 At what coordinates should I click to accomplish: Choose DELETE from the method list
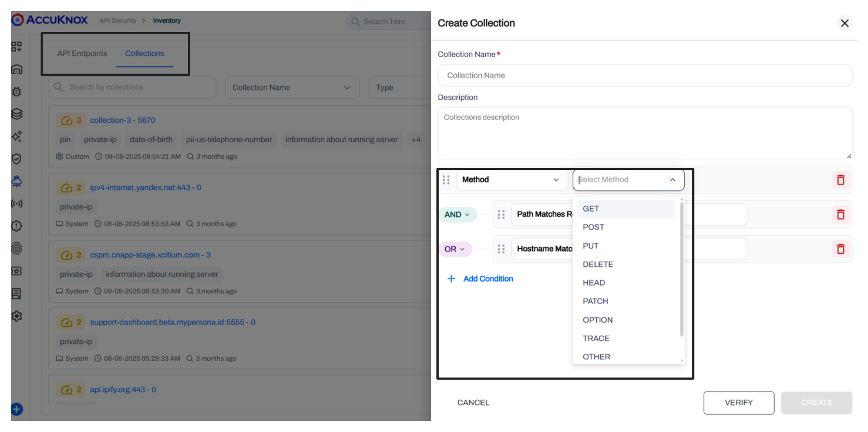tap(598, 264)
